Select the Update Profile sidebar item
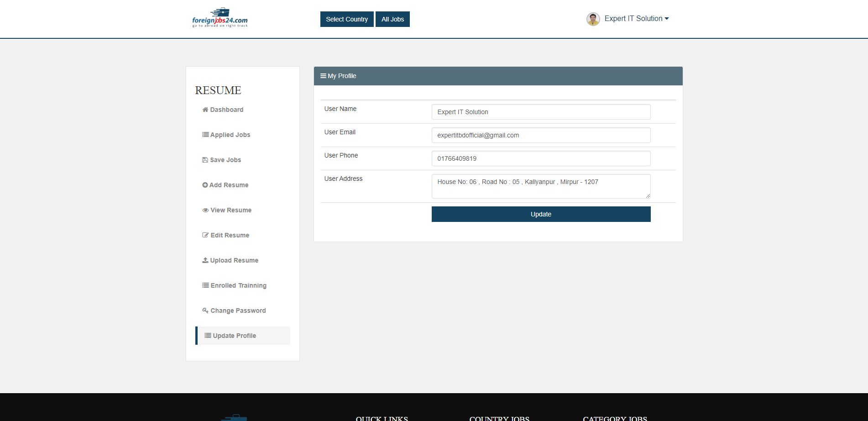 [234, 336]
